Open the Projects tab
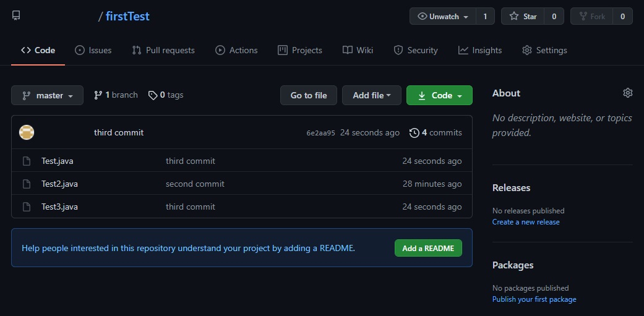 click(x=300, y=50)
